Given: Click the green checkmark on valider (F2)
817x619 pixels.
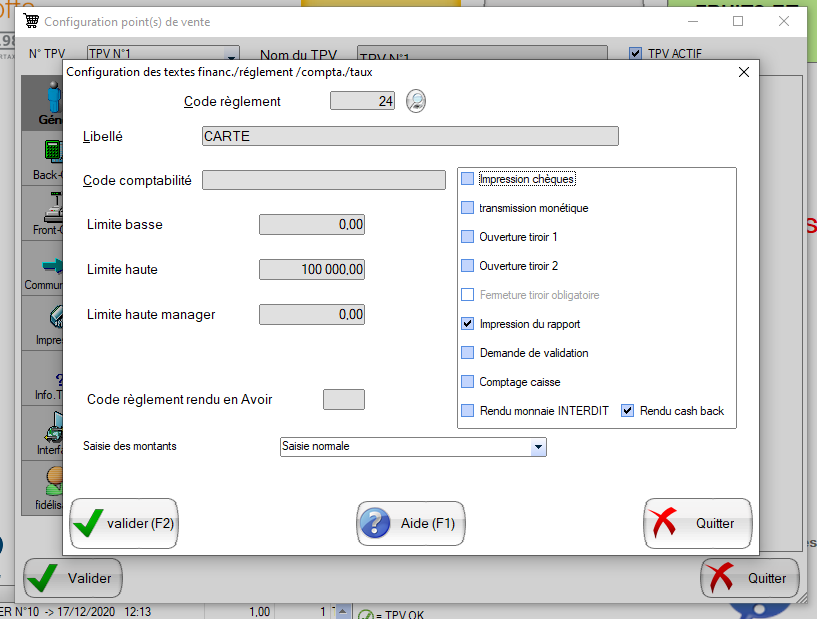Looking at the screenshot, I should (88, 523).
